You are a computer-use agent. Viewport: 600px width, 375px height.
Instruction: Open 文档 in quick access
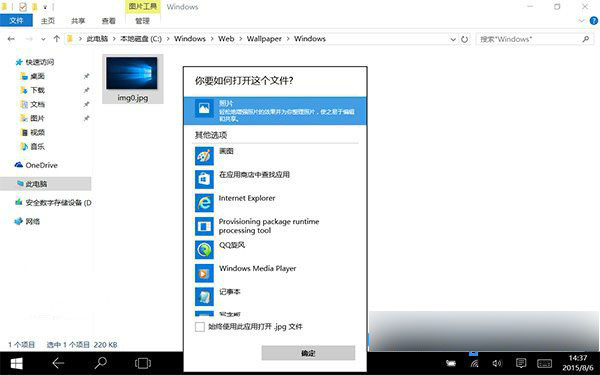point(38,104)
